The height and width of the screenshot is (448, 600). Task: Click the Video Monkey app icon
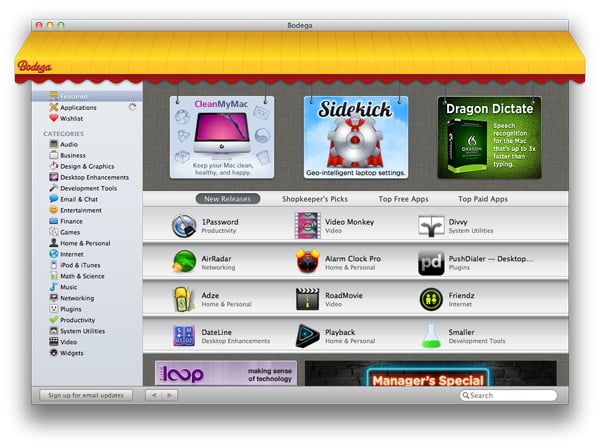[x=308, y=226]
